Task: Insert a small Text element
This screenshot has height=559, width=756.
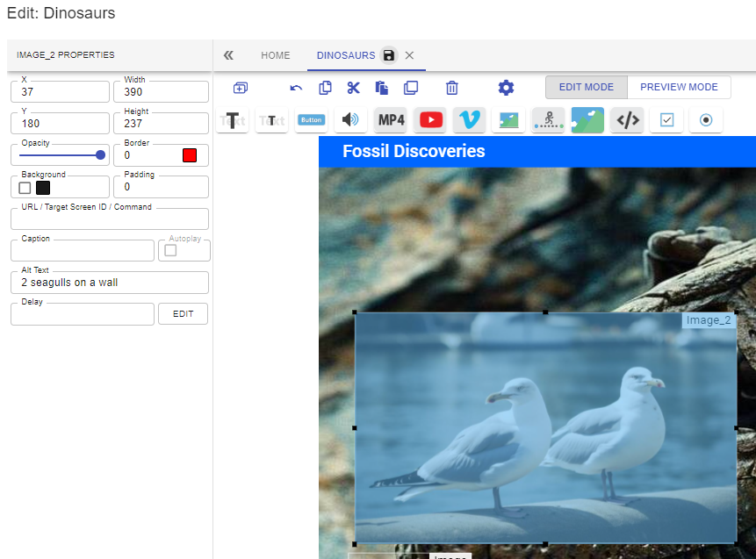Action: (x=272, y=120)
